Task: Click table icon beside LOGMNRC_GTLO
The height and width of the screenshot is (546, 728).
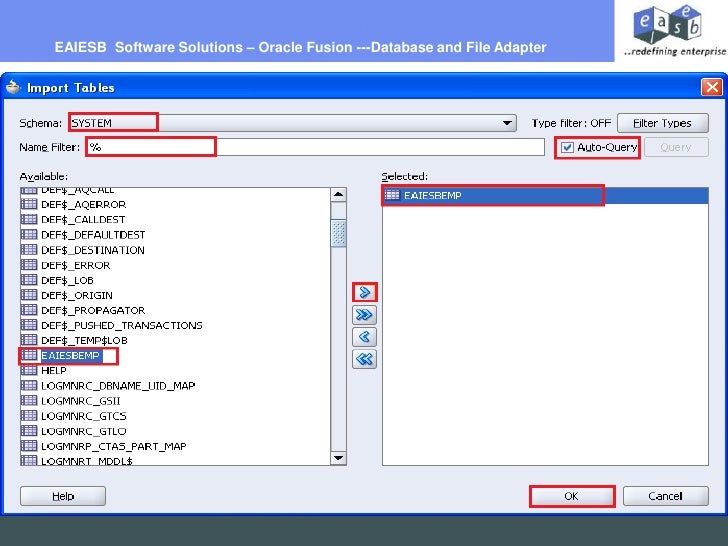Action: 29,431
